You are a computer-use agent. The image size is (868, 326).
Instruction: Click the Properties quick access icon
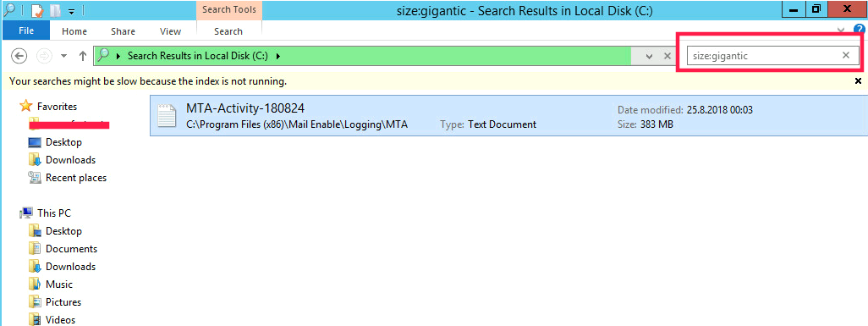[x=36, y=10]
